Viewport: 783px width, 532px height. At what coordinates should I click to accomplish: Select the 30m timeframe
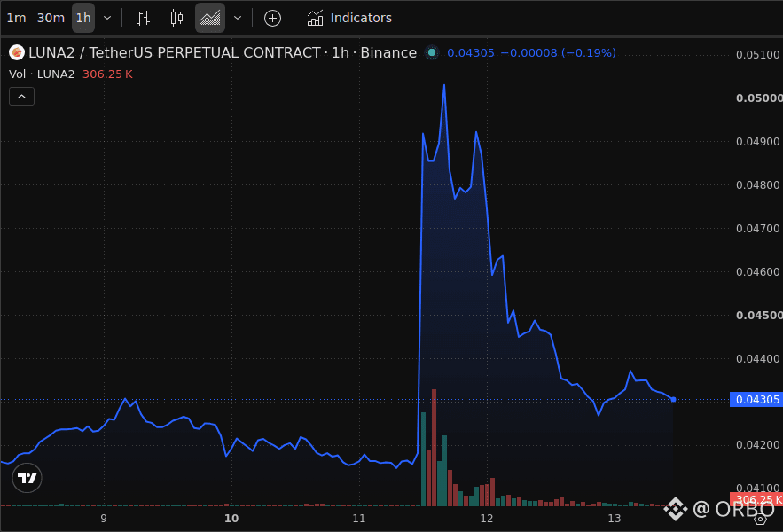click(51, 18)
